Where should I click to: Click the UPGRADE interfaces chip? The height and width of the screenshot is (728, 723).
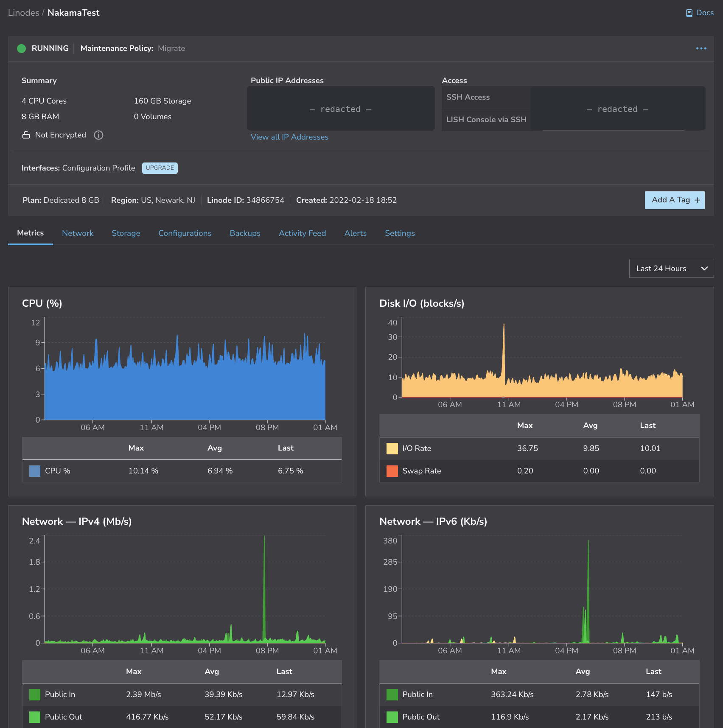160,168
